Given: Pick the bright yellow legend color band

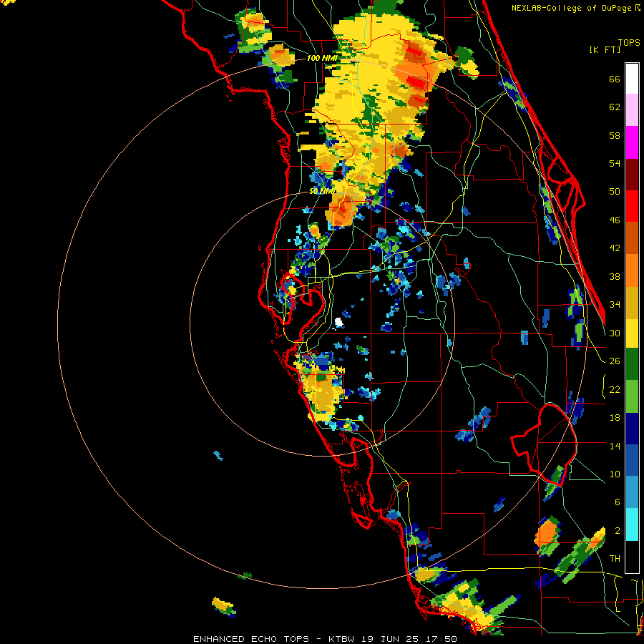Looking at the screenshot, I should [632, 333].
